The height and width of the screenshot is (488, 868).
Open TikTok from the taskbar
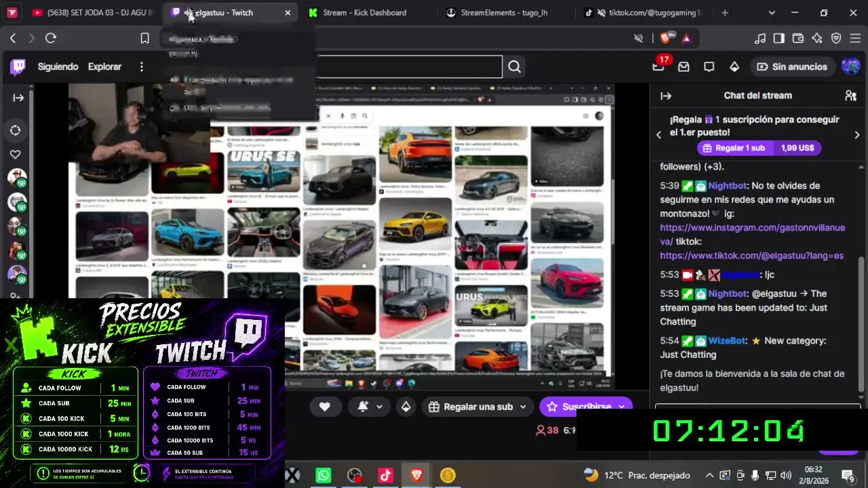coord(386,475)
